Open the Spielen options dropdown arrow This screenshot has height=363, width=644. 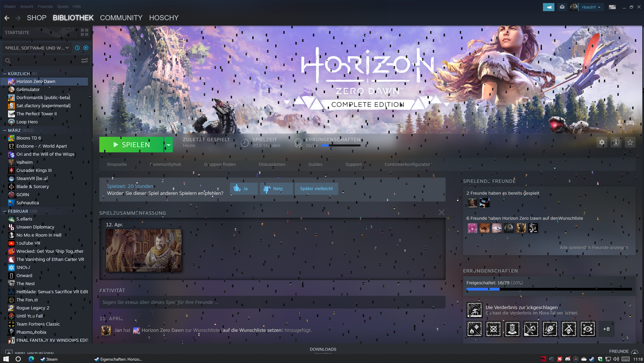click(x=169, y=145)
